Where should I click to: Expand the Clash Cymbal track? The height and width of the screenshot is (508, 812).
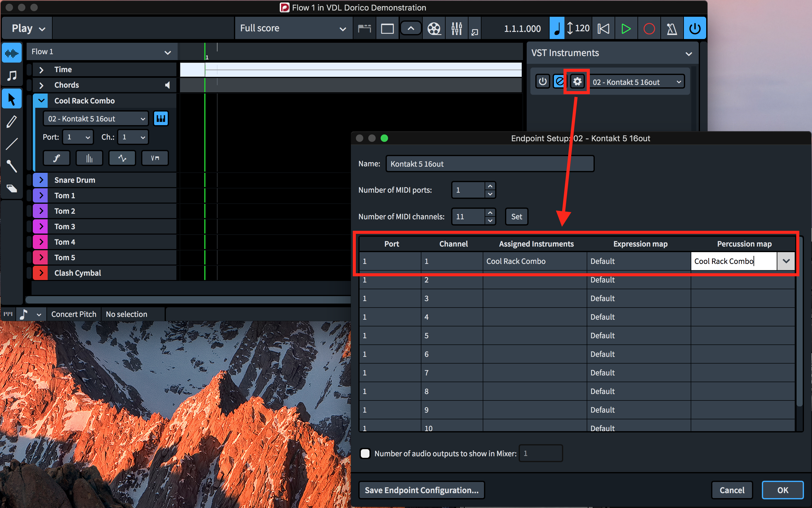[41, 273]
